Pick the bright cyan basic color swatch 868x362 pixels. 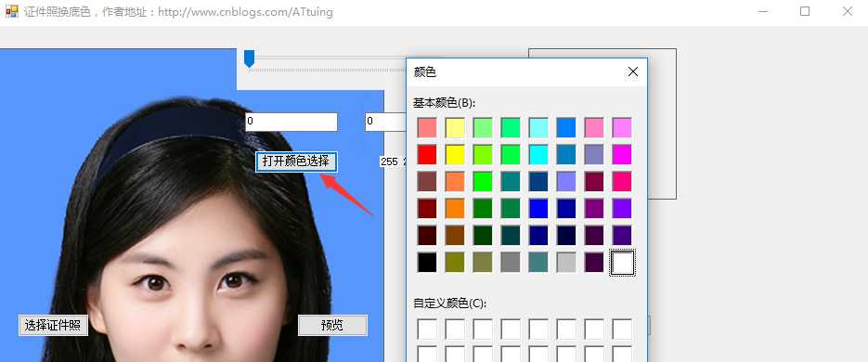(538, 154)
